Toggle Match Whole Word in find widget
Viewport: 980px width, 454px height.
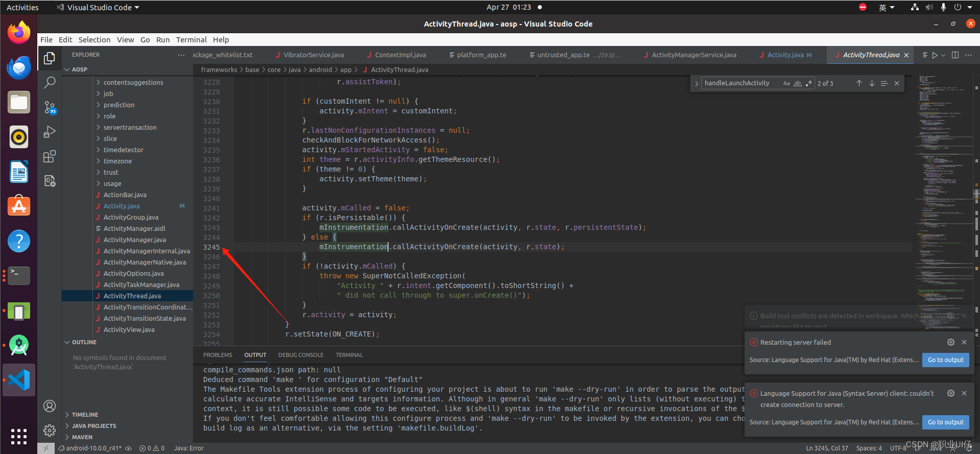[x=797, y=83]
